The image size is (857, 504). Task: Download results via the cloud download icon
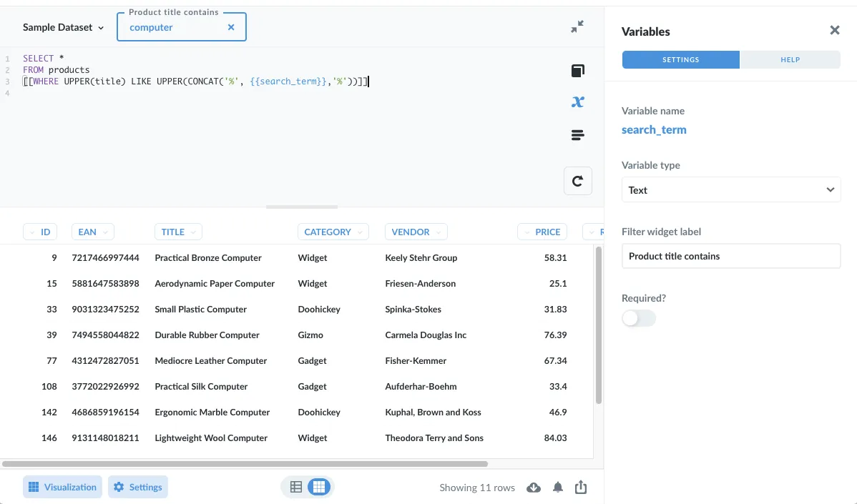pos(533,487)
